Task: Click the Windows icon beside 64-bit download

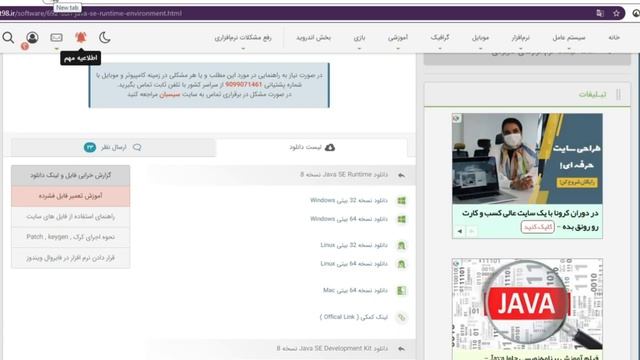Action: coord(402,219)
